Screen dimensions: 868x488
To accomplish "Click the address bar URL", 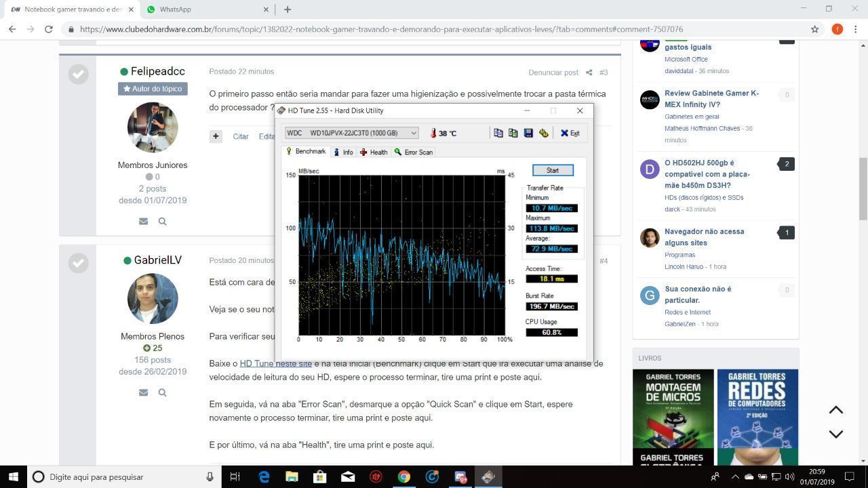I will [x=381, y=29].
